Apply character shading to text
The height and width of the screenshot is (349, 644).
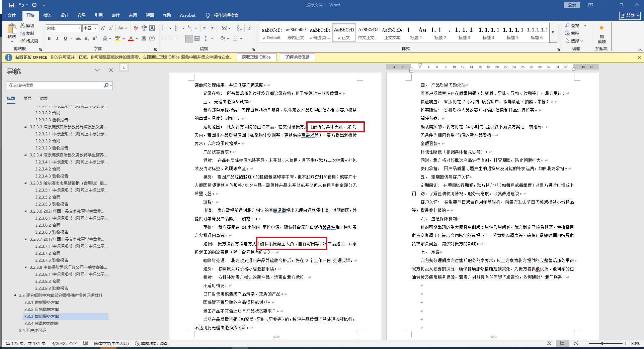pyautogui.click(x=144, y=38)
